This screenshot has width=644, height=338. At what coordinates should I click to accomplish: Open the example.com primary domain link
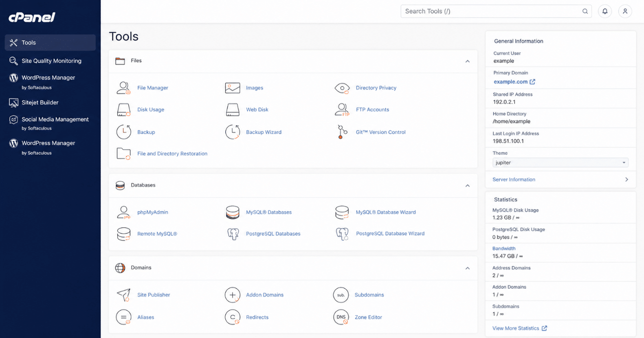click(514, 82)
